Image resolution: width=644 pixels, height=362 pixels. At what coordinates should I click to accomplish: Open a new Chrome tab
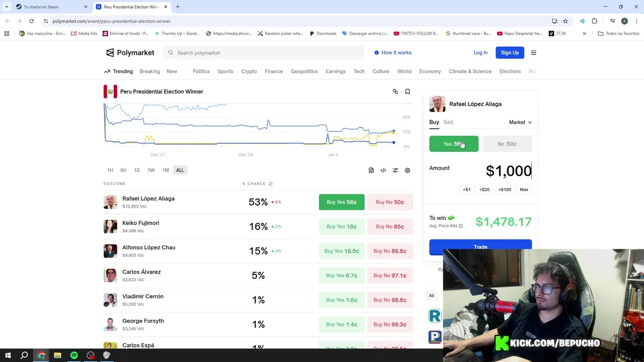(178, 7)
